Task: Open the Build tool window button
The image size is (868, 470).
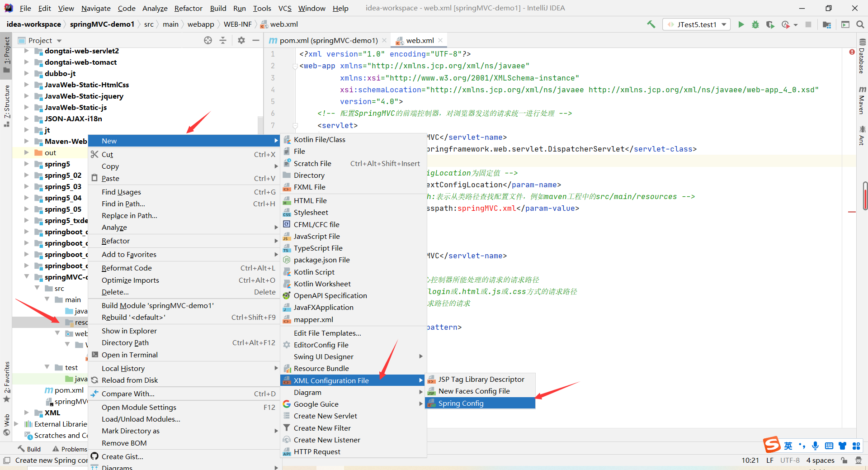Action: point(29,449)
